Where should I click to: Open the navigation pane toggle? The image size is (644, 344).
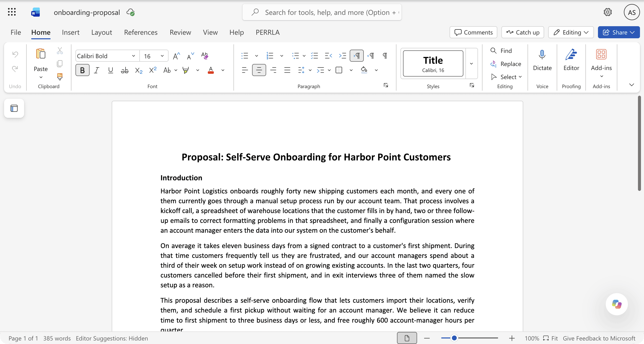click(x=14, y=108)
